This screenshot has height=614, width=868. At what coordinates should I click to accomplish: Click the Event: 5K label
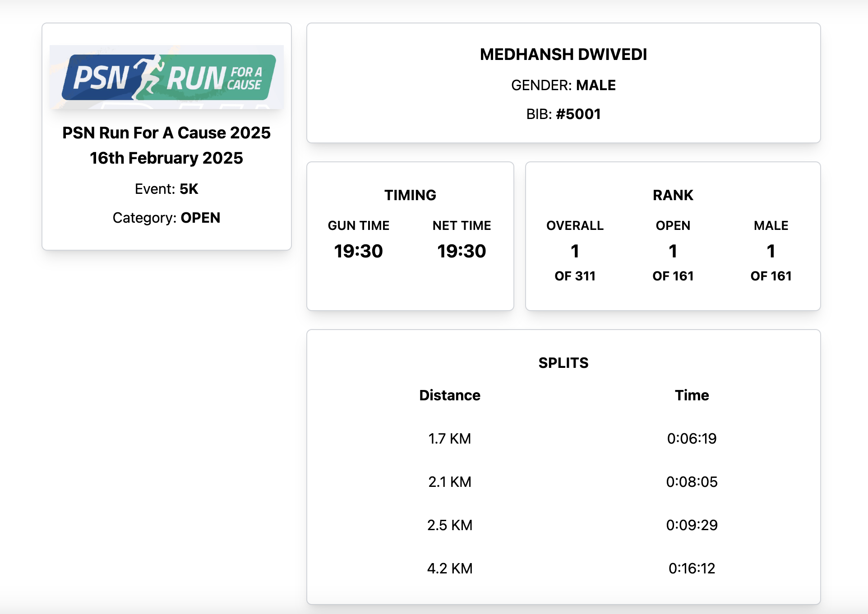pyautogui.click(x=166, y=189)
